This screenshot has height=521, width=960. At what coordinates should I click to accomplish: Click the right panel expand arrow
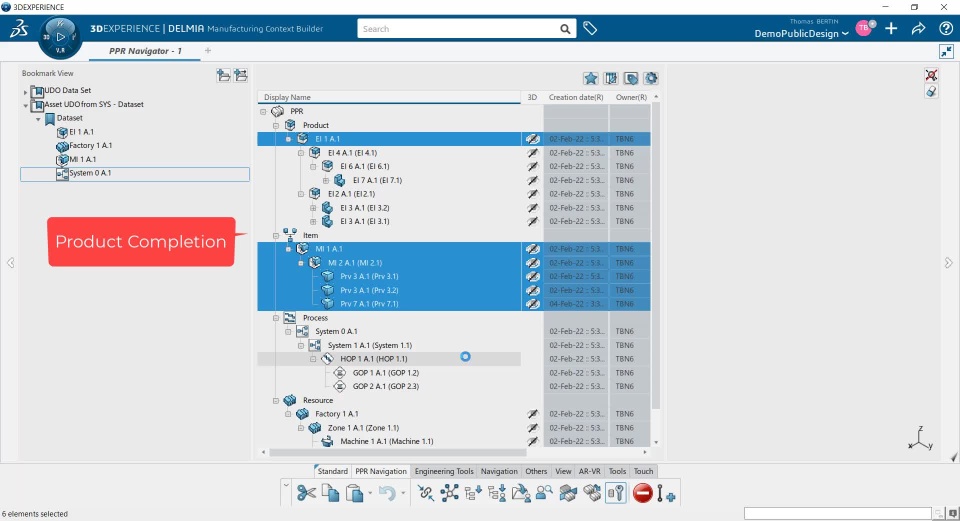click(x=948, y=263)
